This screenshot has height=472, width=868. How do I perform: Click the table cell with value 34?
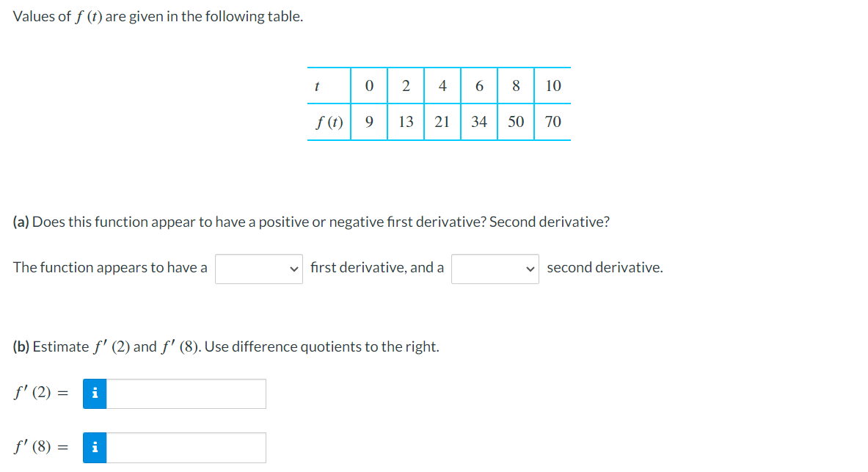click(x=479, y=122)
